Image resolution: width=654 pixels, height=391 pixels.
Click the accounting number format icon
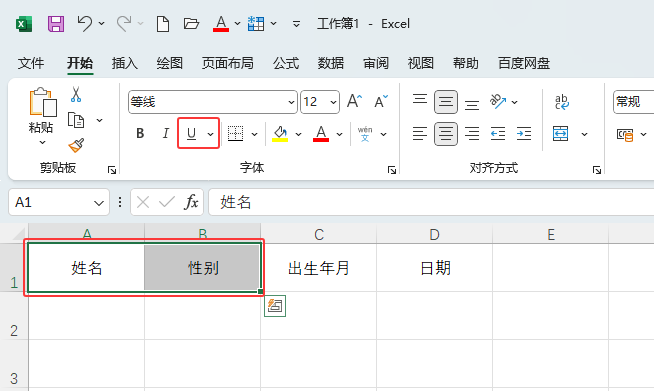pyautogui.click(x=625, y=134)
